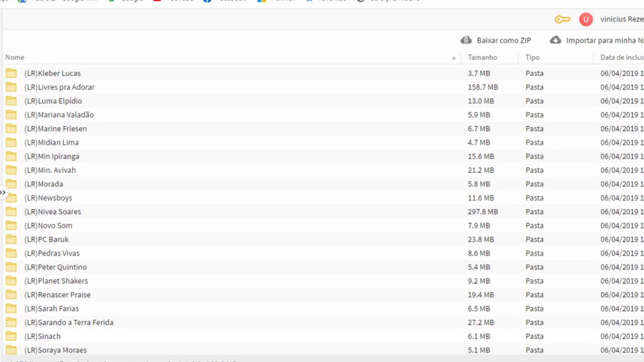Viewport: 644px width, 362px height.
Task: Click Pasta type cell in Newsboys row
Action: pos(534,198)
